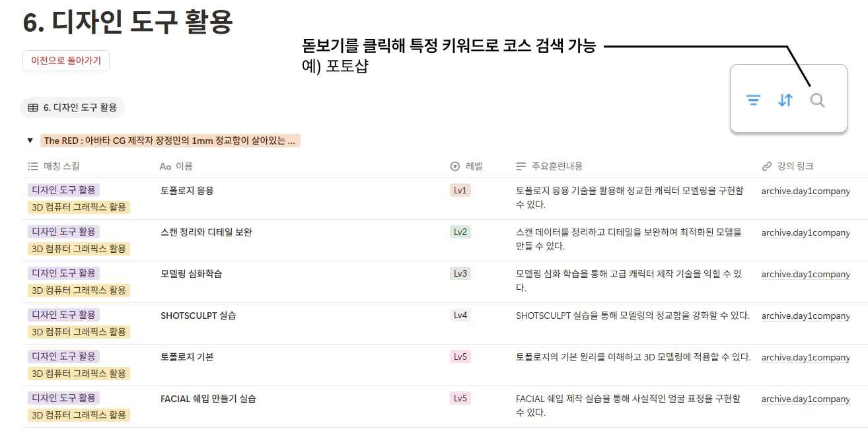Click the 이전으로 돌아가기 button
Viewport: 868px width, 439px height.
click(66, 61)
